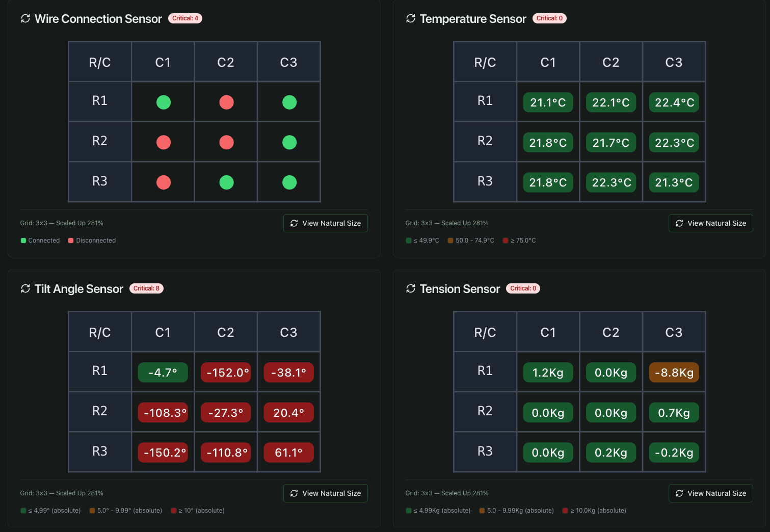The image size is (770, 532).
Task: Click refresh icon beside Tension Sensor title
Action: (x=411, y=289)
